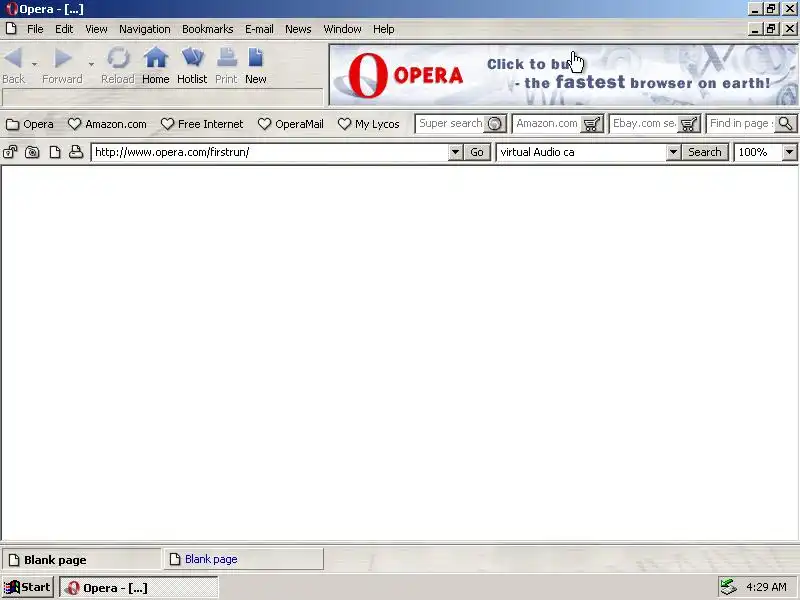The height and width of the screenshot is (600, 800).
Task: Expand the address bar history dropdown
Action: click(455, 152)
